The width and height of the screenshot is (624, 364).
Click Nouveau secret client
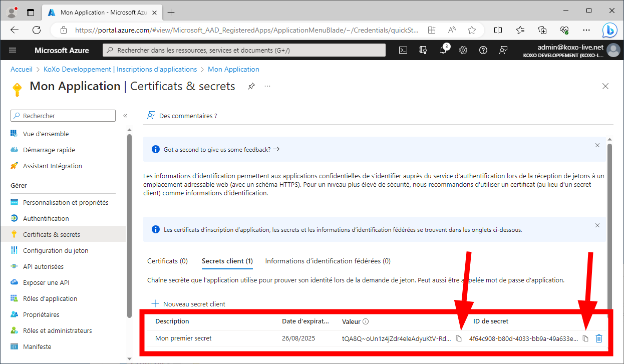click(188, 304)
